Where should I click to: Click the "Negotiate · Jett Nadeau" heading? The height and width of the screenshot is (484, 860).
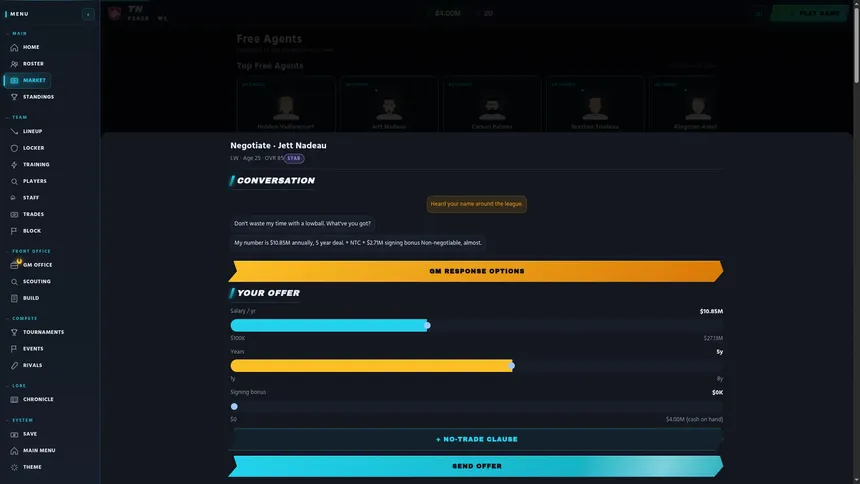[x=278, y=145]
